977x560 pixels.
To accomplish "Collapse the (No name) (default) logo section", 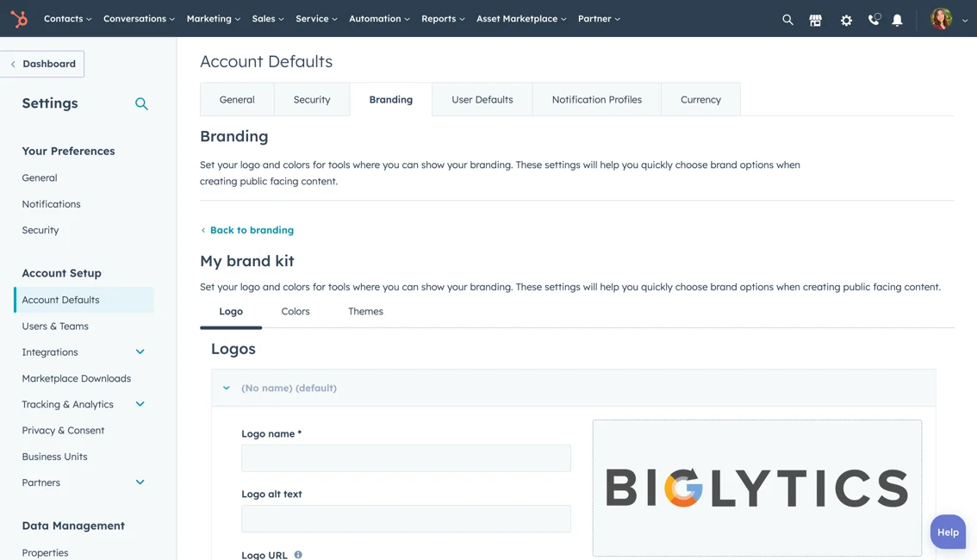I will pyautogui.click(x=227, y=388).
